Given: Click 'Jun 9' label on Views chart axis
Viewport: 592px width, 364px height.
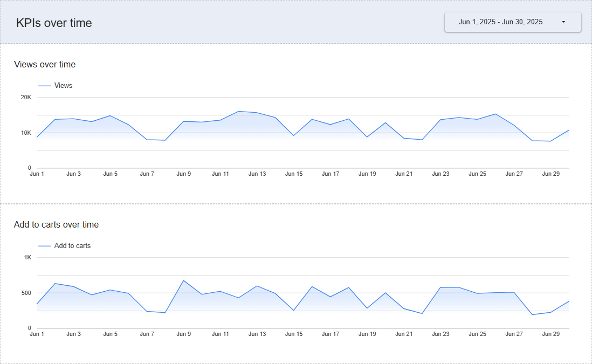Looking at the screenshot, I should click(x=184, y=174).
